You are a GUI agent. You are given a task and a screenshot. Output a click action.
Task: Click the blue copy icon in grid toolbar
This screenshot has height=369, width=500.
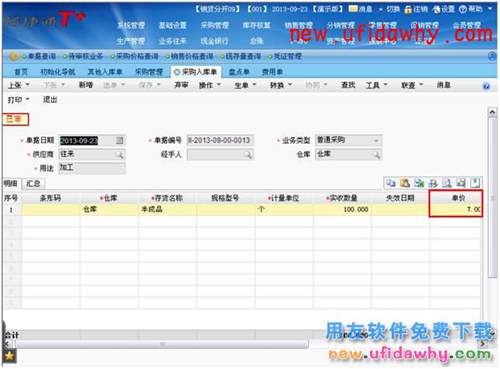click(x=391, y=183)
